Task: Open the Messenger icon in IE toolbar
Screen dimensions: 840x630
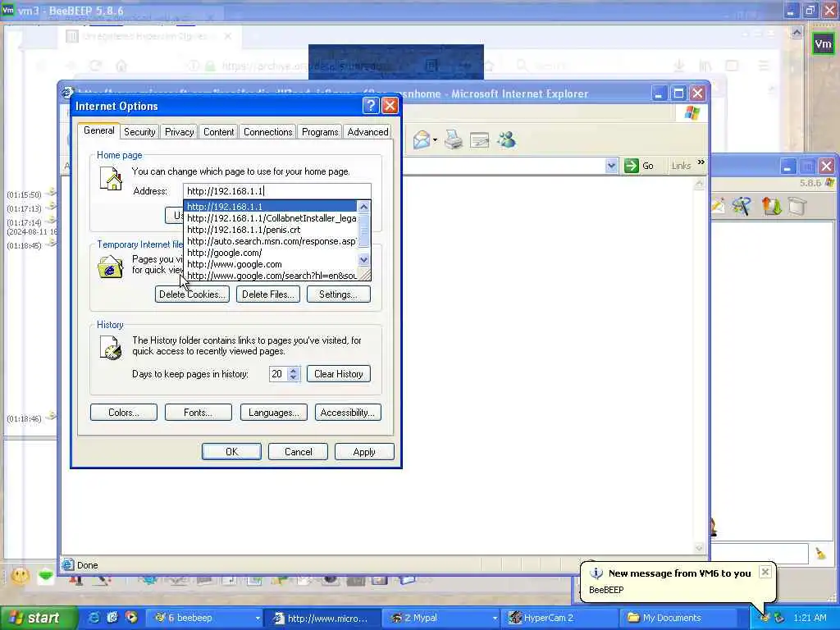Action: (x=506, y=139)
